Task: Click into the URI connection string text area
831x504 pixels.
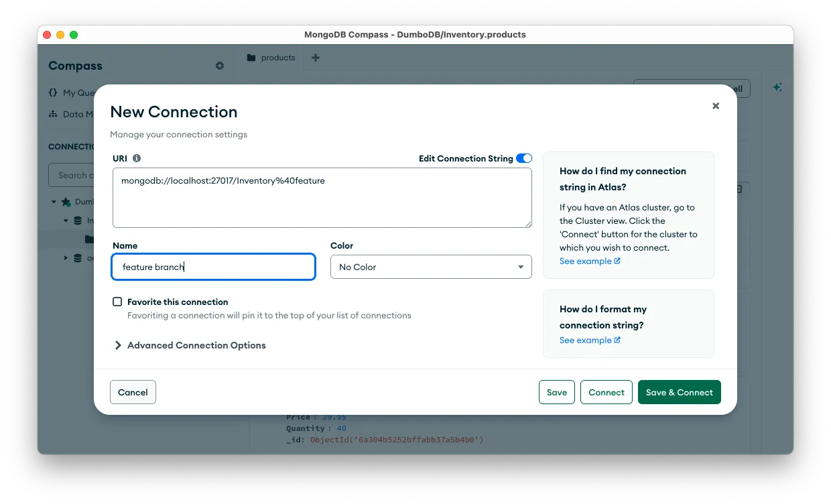Action: point(322,198)
